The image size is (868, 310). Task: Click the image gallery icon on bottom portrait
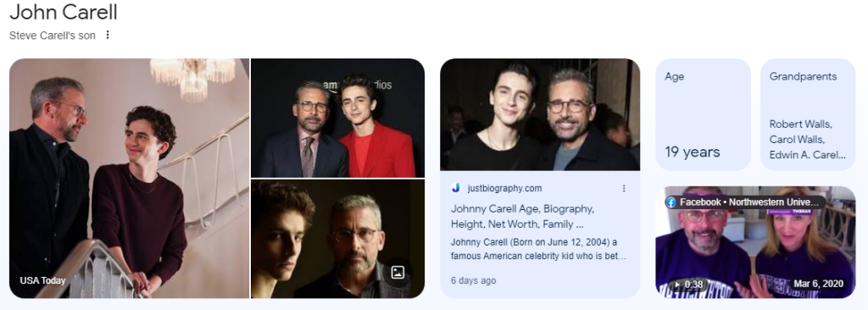[397, 273]
